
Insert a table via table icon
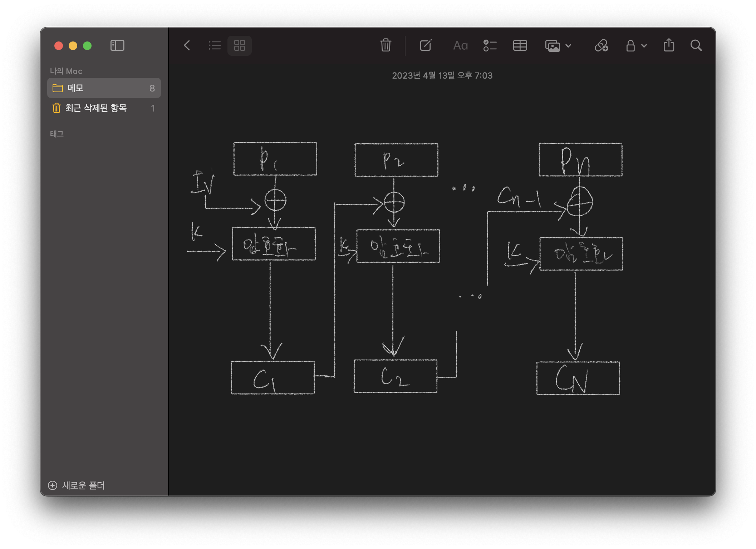tap(520, 45)
